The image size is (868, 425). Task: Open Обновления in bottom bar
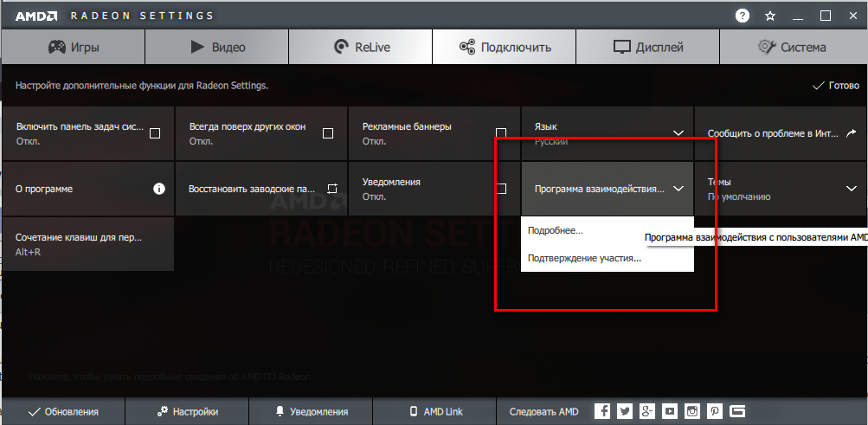(62, 412)
